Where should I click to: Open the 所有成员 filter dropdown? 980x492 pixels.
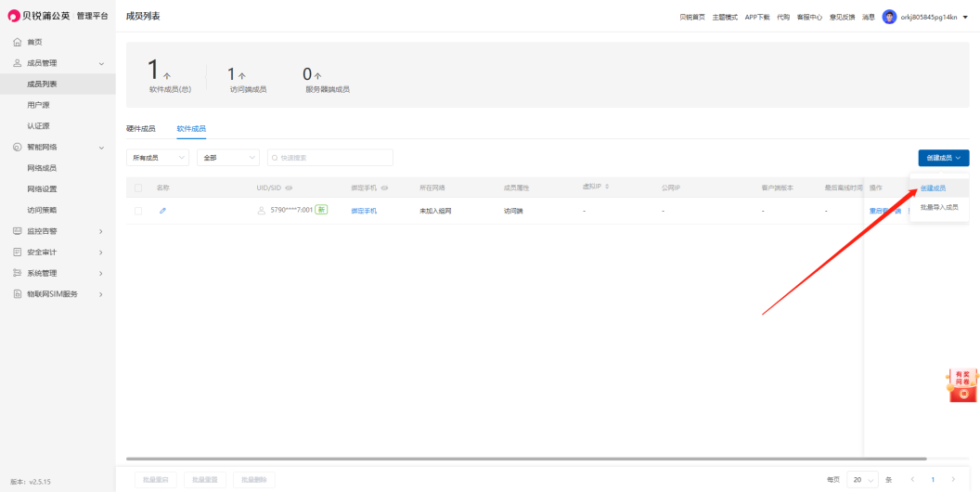pos(158,158)
